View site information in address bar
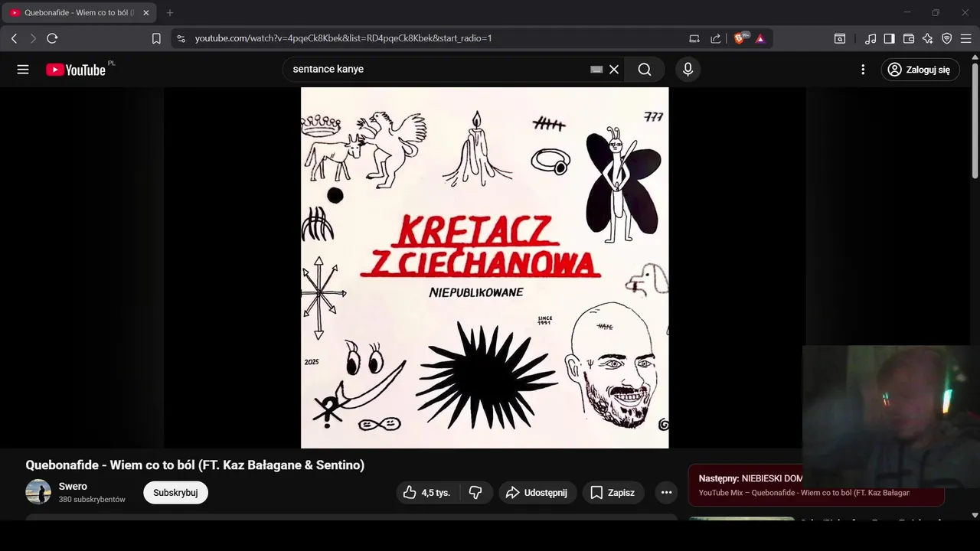980x551 pixels. point(181,38)
